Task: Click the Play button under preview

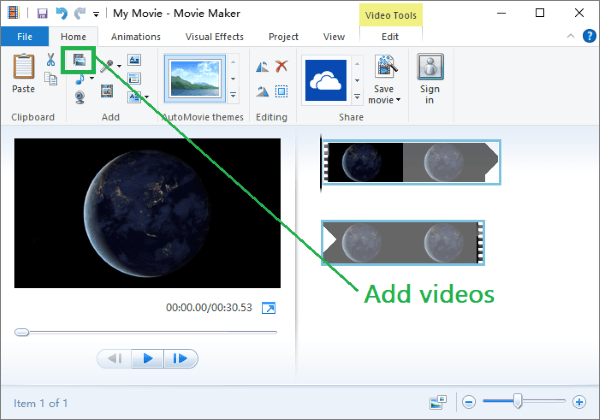Action: (x=148, y=358)
